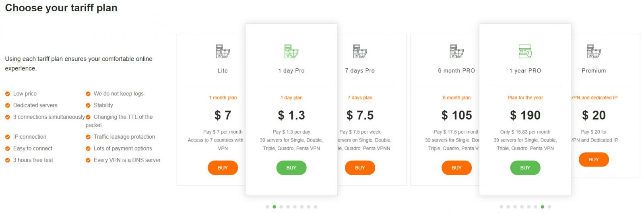Select the active green dot in left carousel
Viewport: 644px width, 214px height.
coord(274,207)
